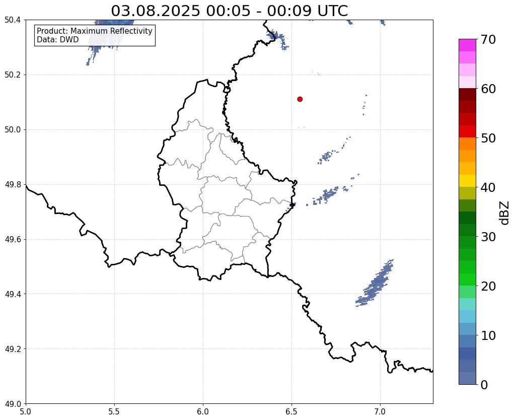Click the 'dBZ' colorbar axis label
The width and height of the screenshot is (515, 420).
tap(505, 213)
